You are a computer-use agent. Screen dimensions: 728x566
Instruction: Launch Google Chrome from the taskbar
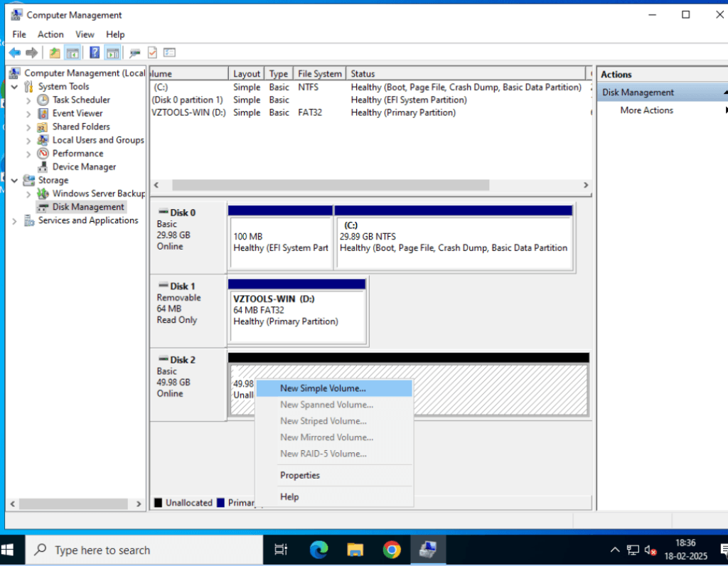(x=392, y=550)
